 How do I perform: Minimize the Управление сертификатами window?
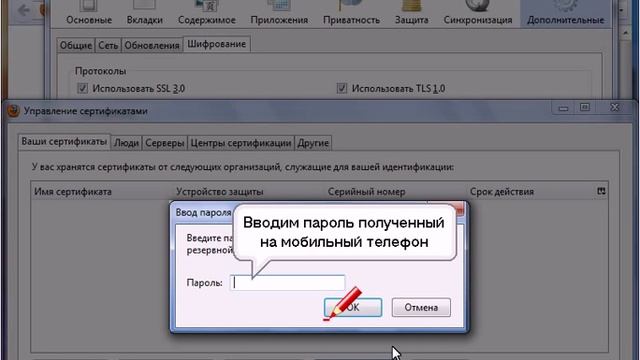tap(564, 108)
